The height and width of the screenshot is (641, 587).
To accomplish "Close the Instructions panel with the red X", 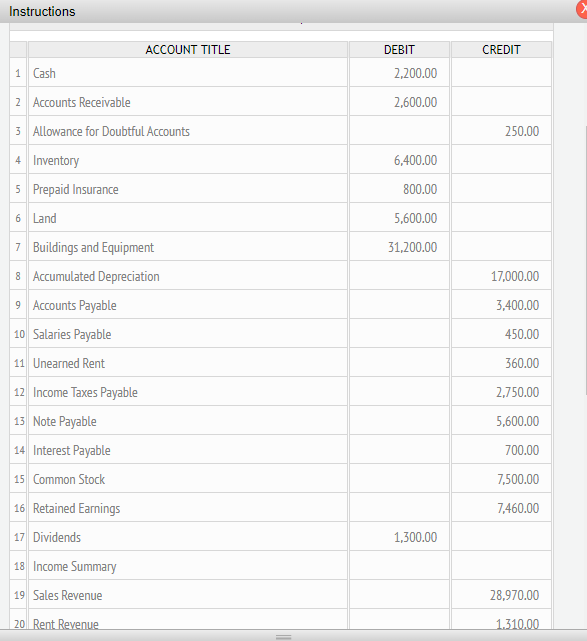I will point(582,10).
